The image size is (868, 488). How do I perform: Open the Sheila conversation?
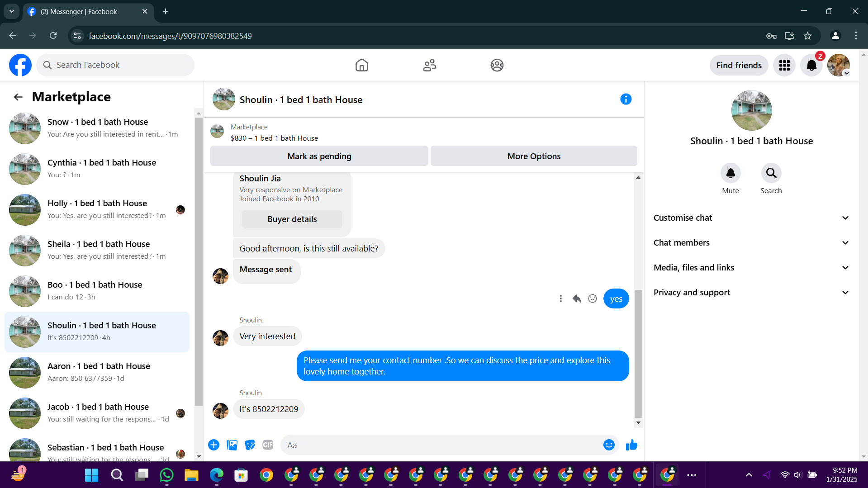click(x=97, y=251)
